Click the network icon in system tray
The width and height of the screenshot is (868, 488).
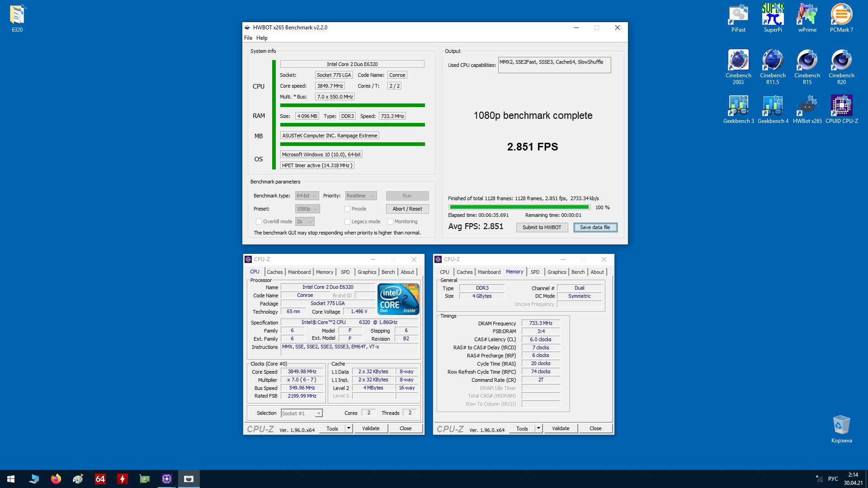coord(819,479)
